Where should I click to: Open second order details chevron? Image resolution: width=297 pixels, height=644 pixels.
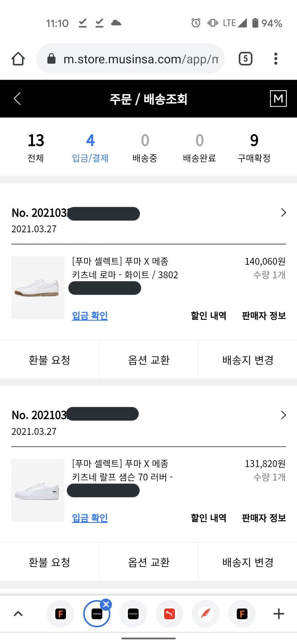pyautogui.click(x=283, y=415)
